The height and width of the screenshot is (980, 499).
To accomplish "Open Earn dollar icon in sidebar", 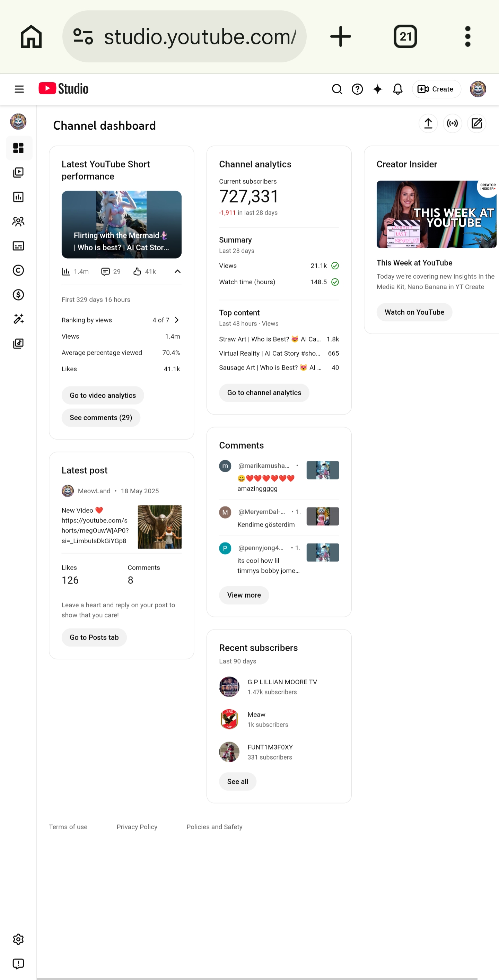I will (x=18, y=294).
